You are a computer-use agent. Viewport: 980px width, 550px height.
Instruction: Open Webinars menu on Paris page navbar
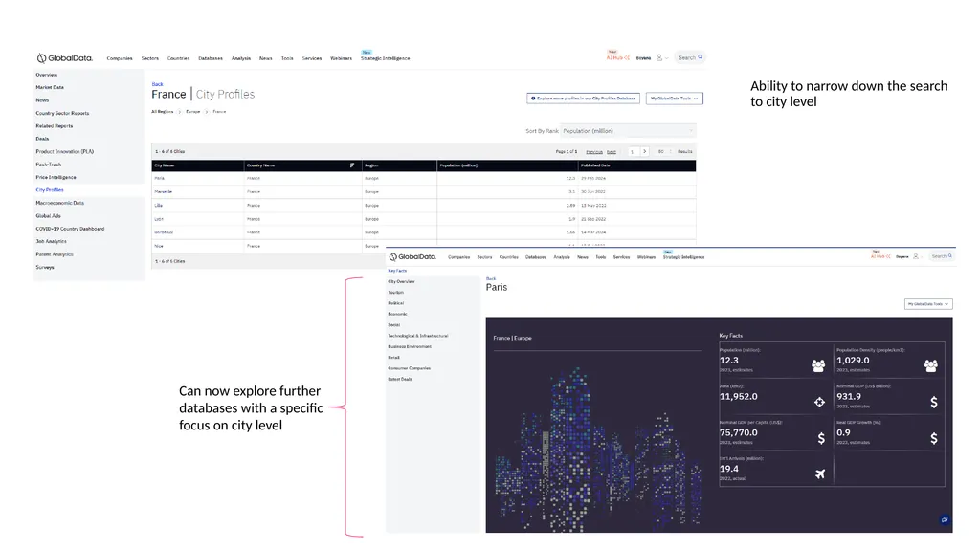tap(646, 257)
